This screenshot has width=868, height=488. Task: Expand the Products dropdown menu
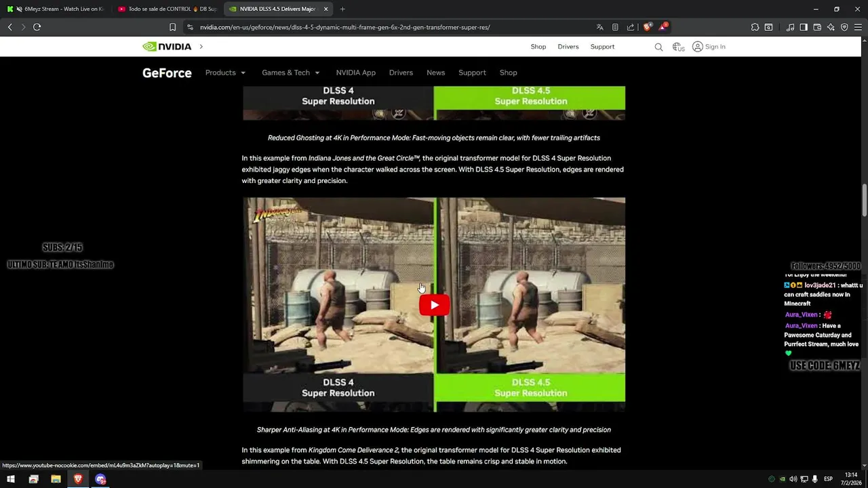(x=225, y=73)
